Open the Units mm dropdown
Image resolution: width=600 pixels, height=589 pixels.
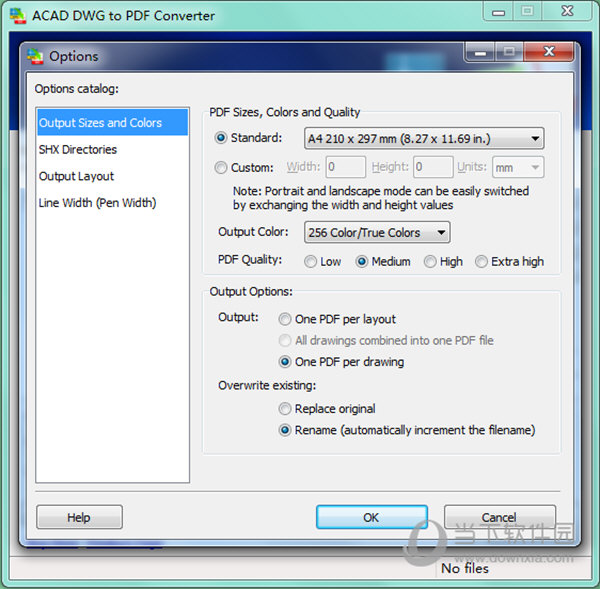tap(518, 167)
